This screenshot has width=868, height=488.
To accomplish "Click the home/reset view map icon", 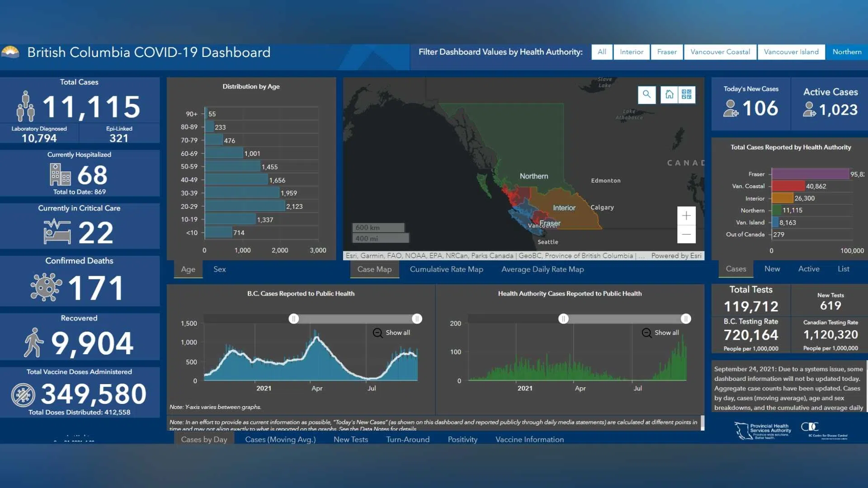I will 670,94.
